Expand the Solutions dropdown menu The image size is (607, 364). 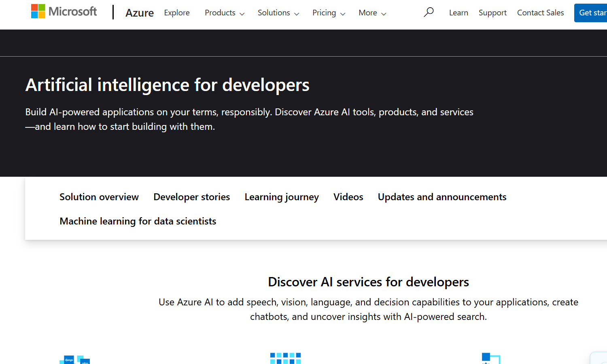coord(278,13)
